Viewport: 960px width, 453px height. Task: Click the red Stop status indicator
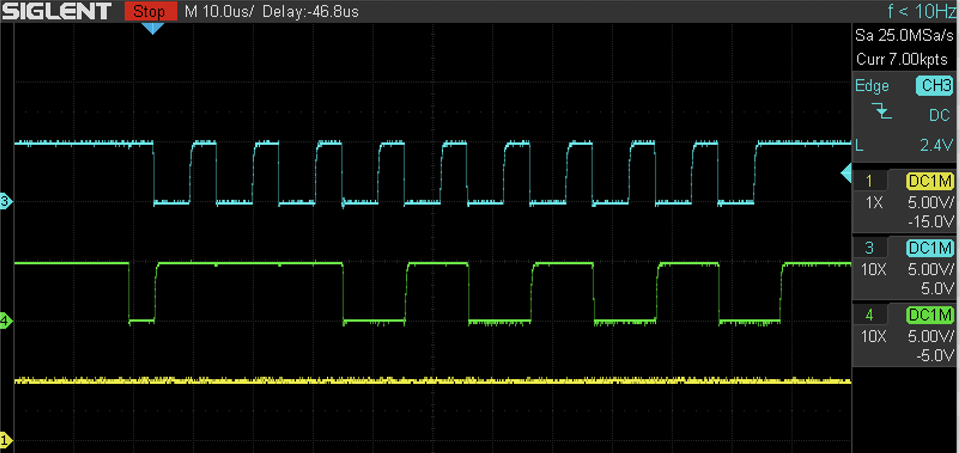coord(149,11)
